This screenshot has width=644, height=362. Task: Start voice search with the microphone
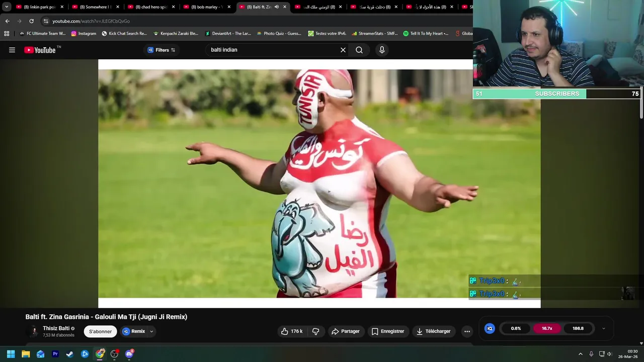click(x=382, y=50)
